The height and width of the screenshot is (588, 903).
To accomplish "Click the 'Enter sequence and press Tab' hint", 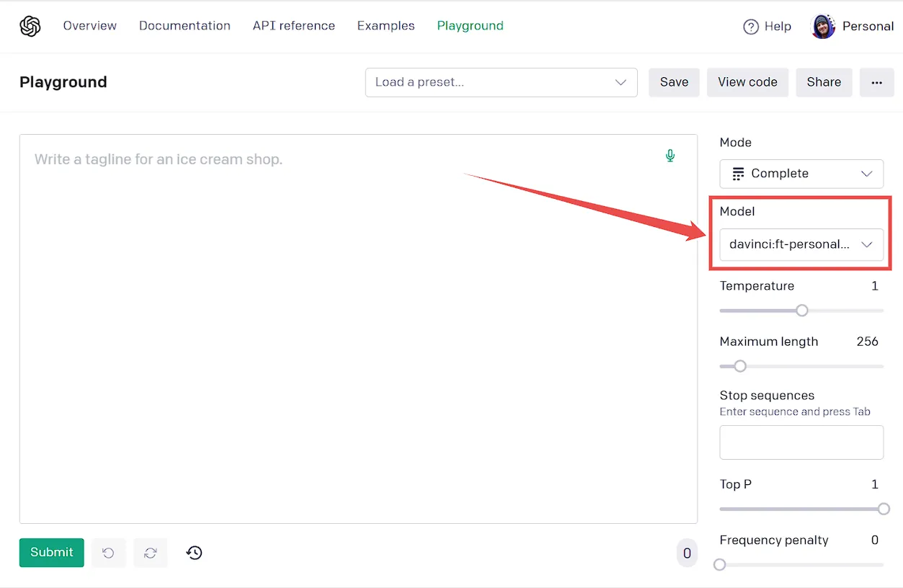I will point(795,412).
